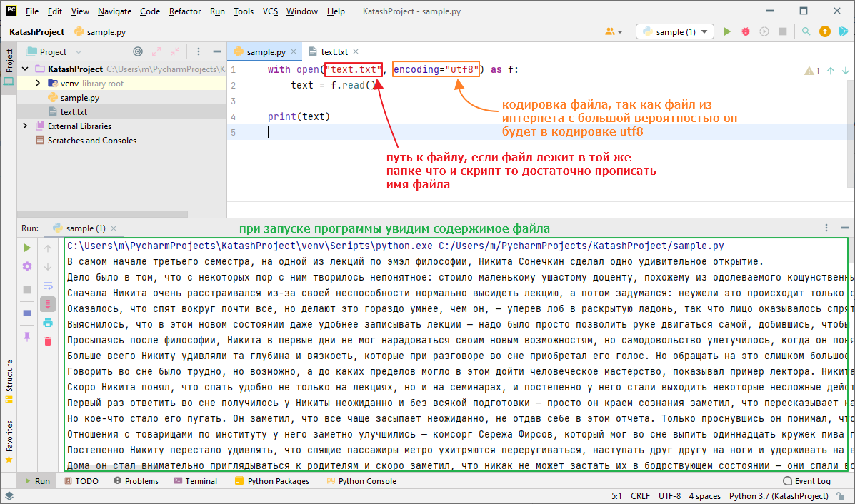Open Run panel wrench settings icon
Image resolution: width=855 pixels, height=504 pixels.
[x=27, y=266]
